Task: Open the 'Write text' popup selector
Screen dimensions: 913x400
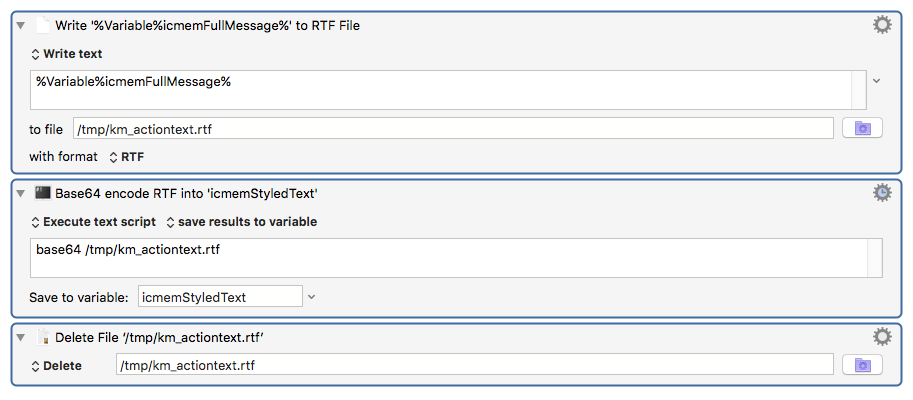Action: coord(66,54)
